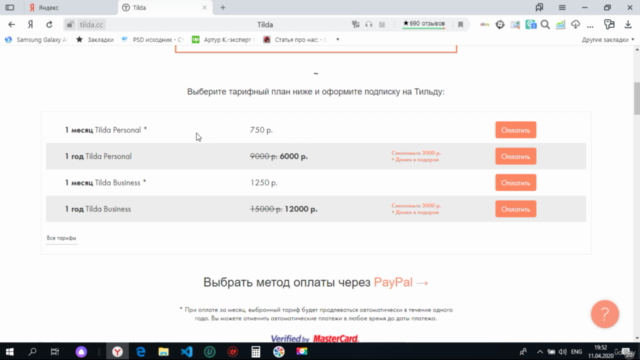Image resolution: width=640 pixels, height=360 pixels.
Task: Open a new browser tab
Action: pyautogui.click(x=223, y=7)
